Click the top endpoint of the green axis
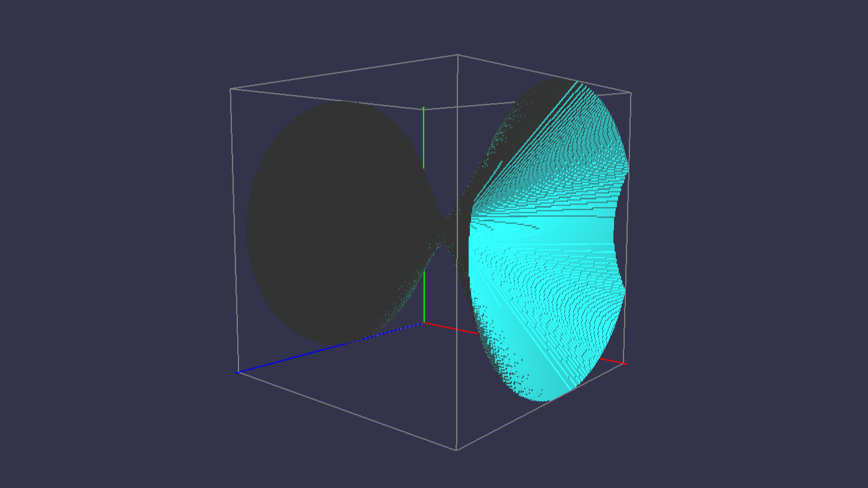The width and height of the screenshot is (868, 488). tap(424, 108)
